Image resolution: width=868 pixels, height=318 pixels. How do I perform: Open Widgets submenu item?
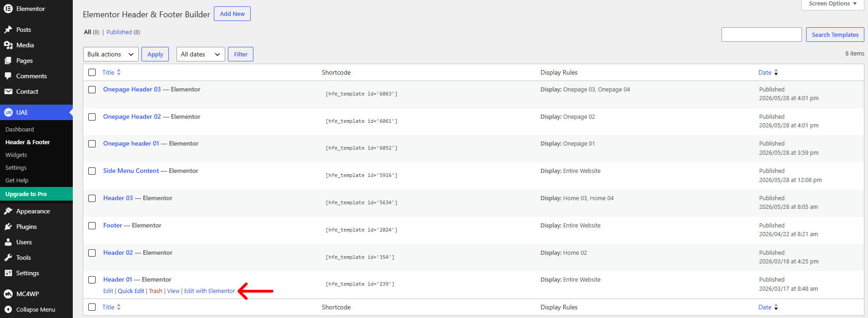[x=16, y=155]
